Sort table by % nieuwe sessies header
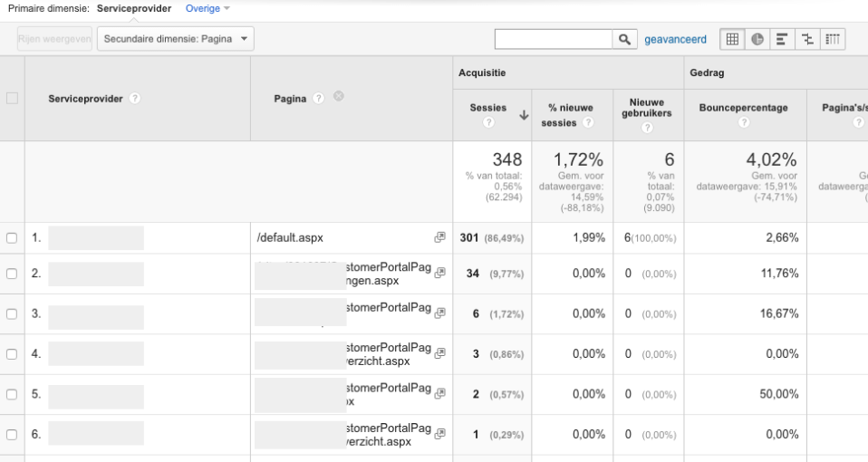 570,115
